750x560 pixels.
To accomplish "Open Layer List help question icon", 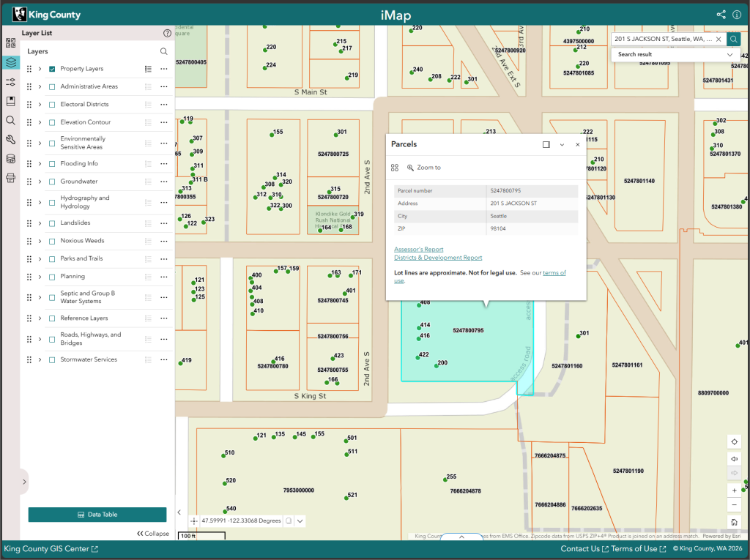I will 167,33.
